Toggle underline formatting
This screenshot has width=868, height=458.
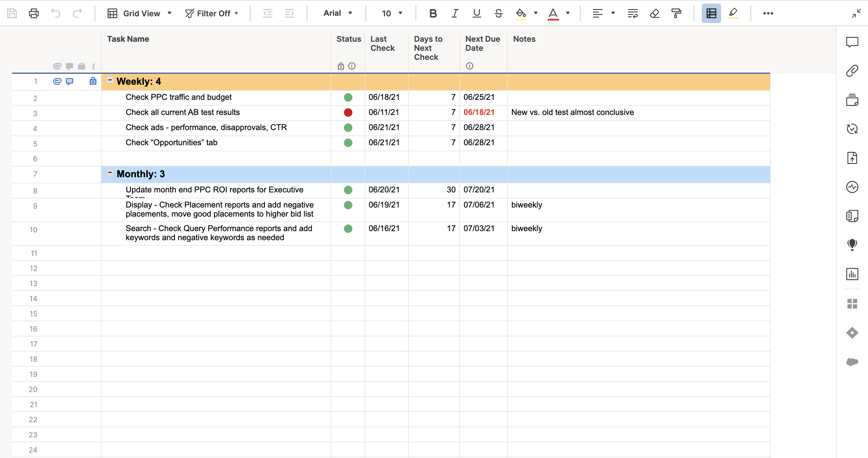point(476,13)
